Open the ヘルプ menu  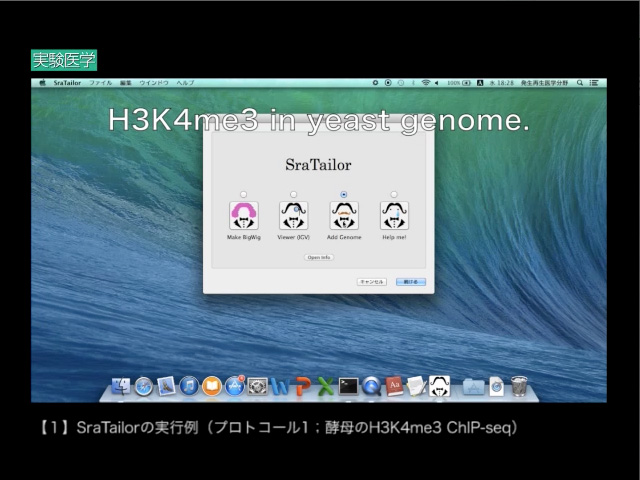185,82
